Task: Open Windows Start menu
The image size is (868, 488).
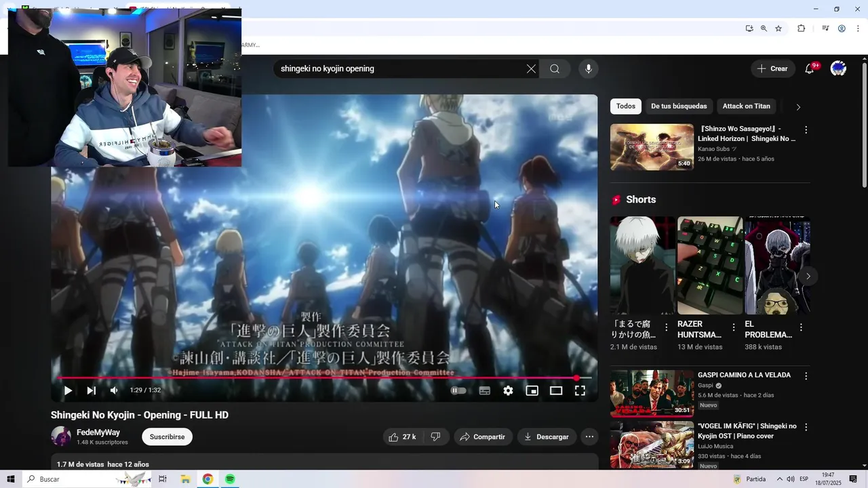Action: tap(11, 479)
